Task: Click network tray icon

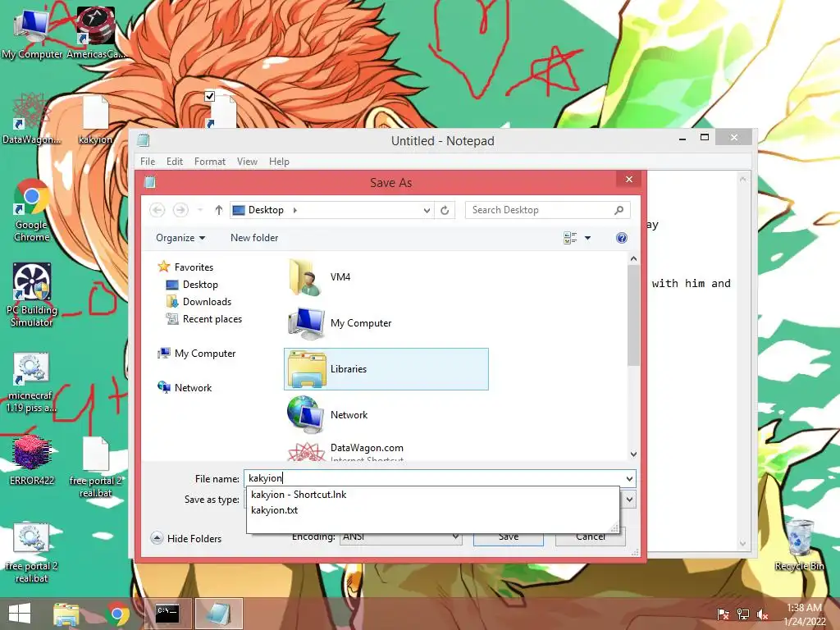Action: tap(743, 614)
